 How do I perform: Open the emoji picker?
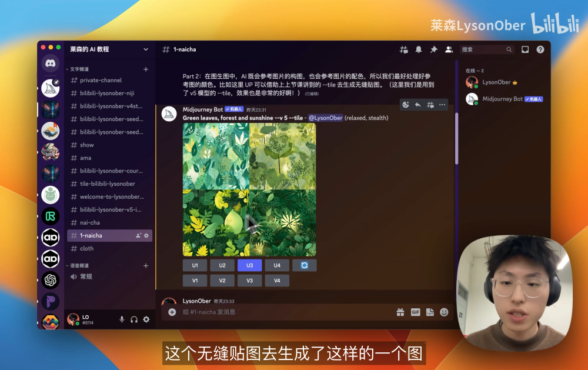tap(444, 312)
